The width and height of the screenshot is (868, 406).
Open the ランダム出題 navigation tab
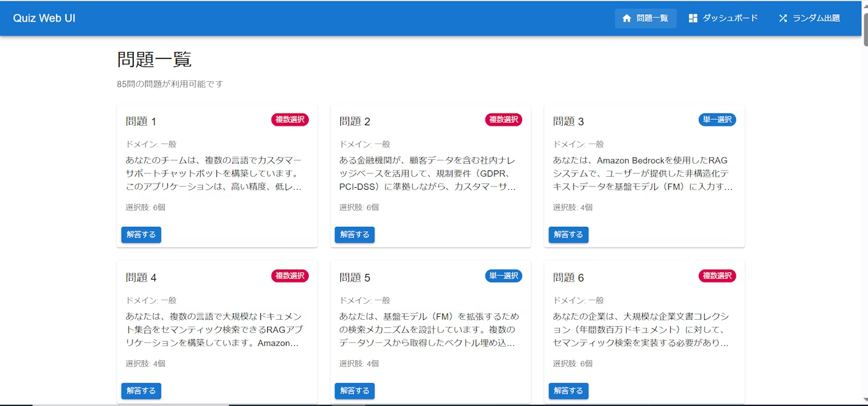[810, 19]
